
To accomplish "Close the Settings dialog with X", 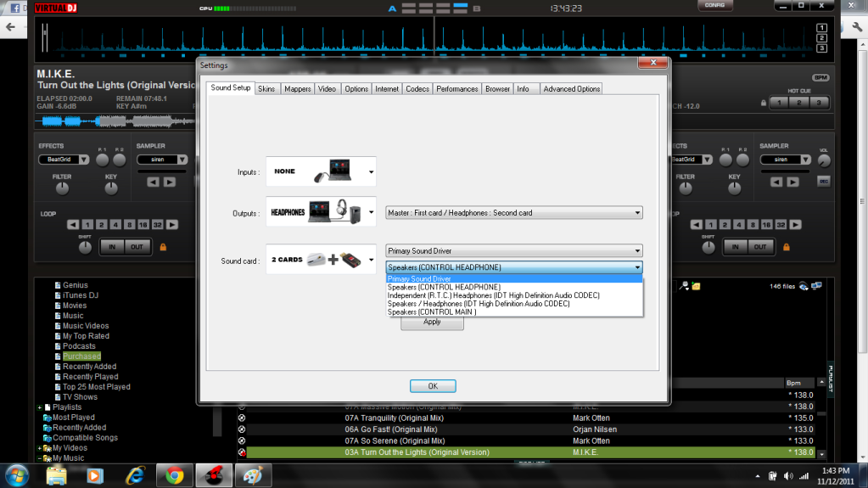I will (652, 62).
